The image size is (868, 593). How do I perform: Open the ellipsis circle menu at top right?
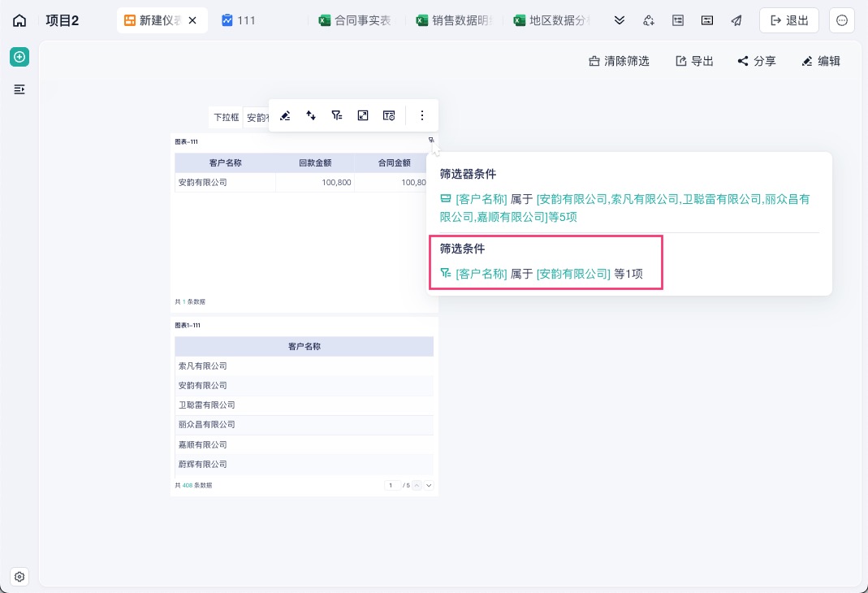click(842, 20)
